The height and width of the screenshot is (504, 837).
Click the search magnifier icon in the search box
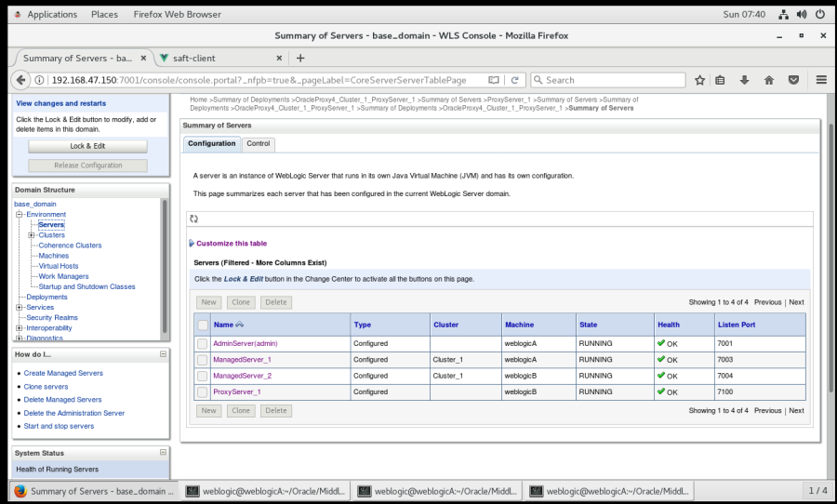[x=538, y=80]
